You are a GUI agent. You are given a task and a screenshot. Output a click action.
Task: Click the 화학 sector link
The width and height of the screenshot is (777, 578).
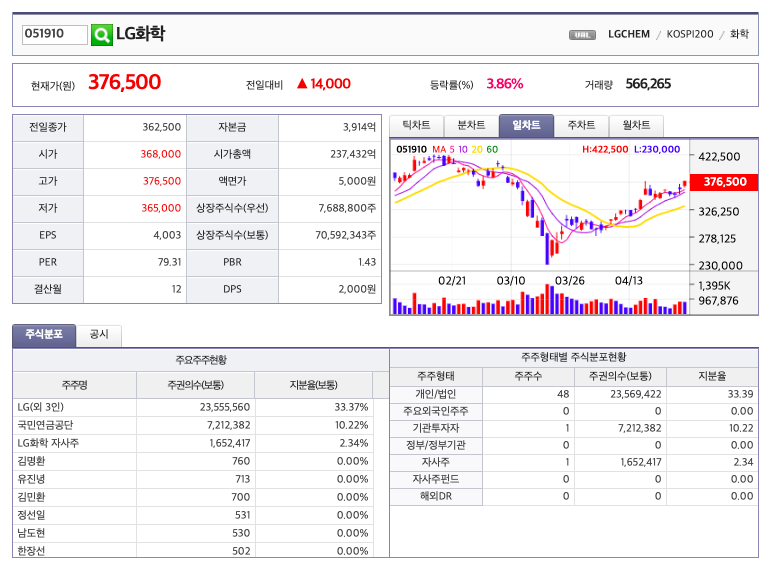pyautogui.click(x=739, y=34)
